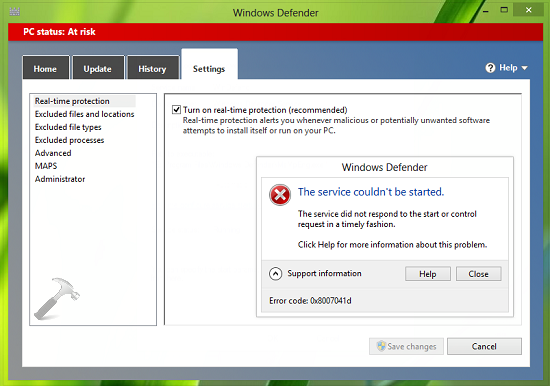Select the Settings tab

[209, 65]
